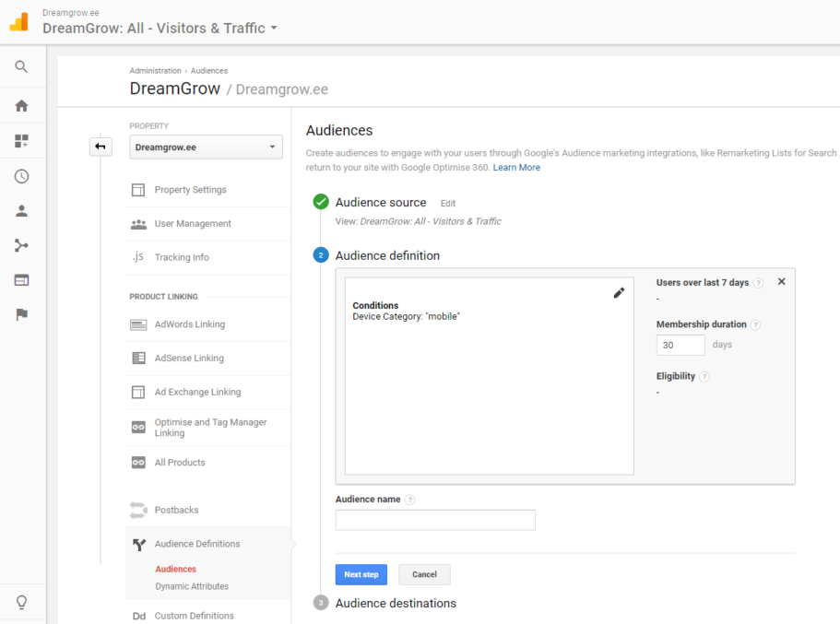This screenshot has height=624, width=840.
Task: Collapse the property panel with the back arrow
Action: (101, 146)
